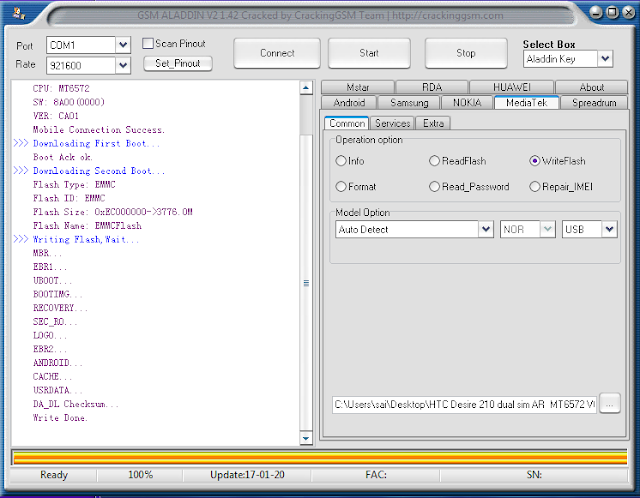
Task: Click the 'Downloading Second Boot...' log line
Action: coord(99,171)
